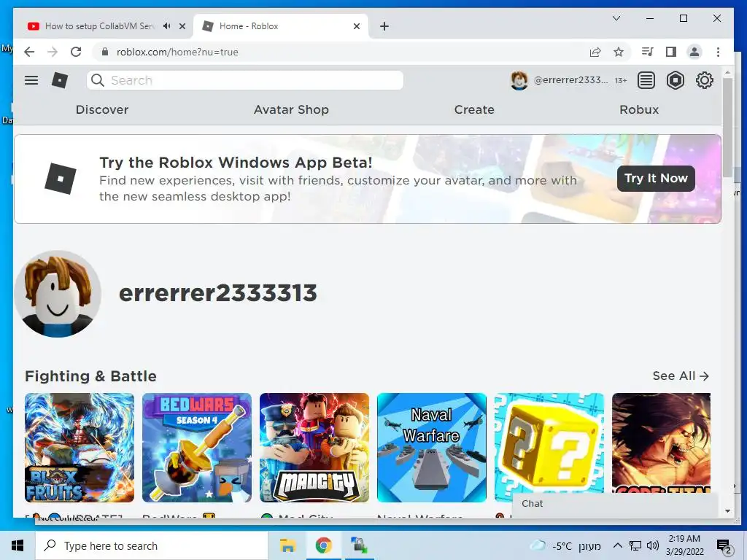Click the -5°C weather widget on taskbar
Viewport: 747px width, 560px height.
565,545
